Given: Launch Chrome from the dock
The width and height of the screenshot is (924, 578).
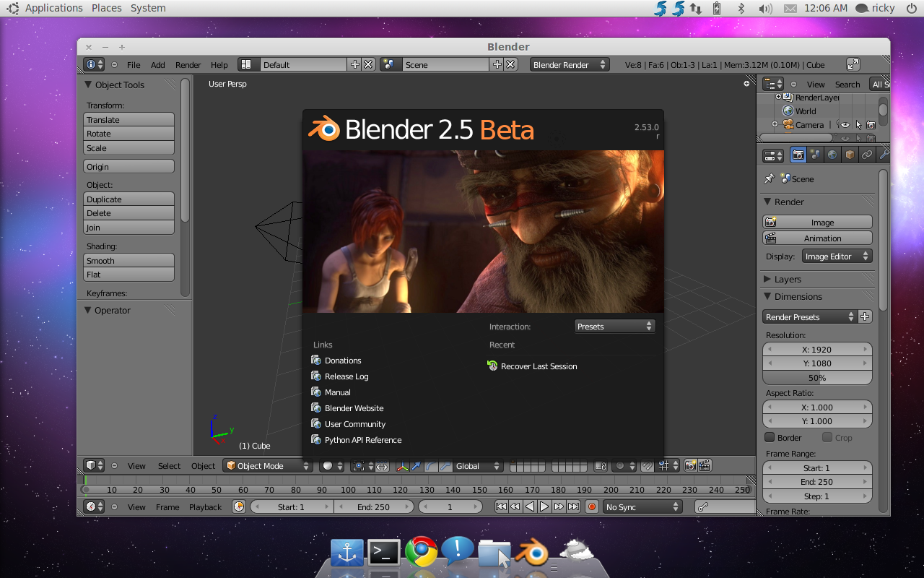Looking at the screenshot, I should click(x=421, y=552).
